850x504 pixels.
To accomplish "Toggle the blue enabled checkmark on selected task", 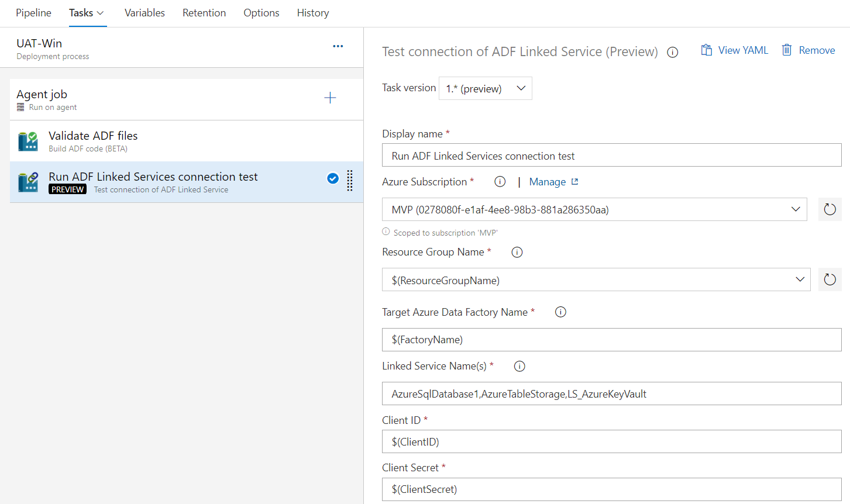I will (333, 178).
